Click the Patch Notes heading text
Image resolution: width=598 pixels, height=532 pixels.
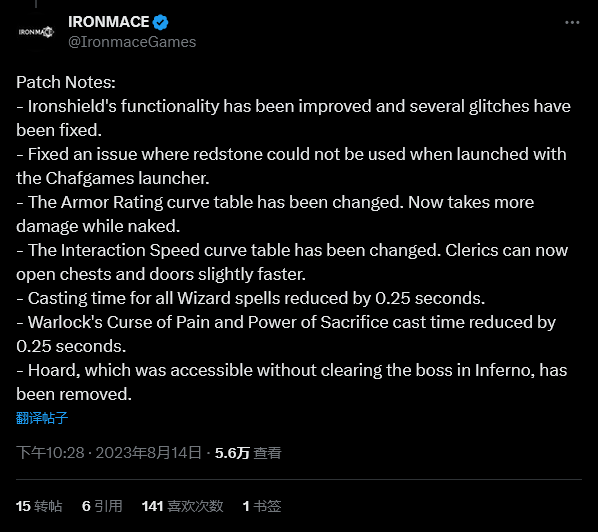66,82
